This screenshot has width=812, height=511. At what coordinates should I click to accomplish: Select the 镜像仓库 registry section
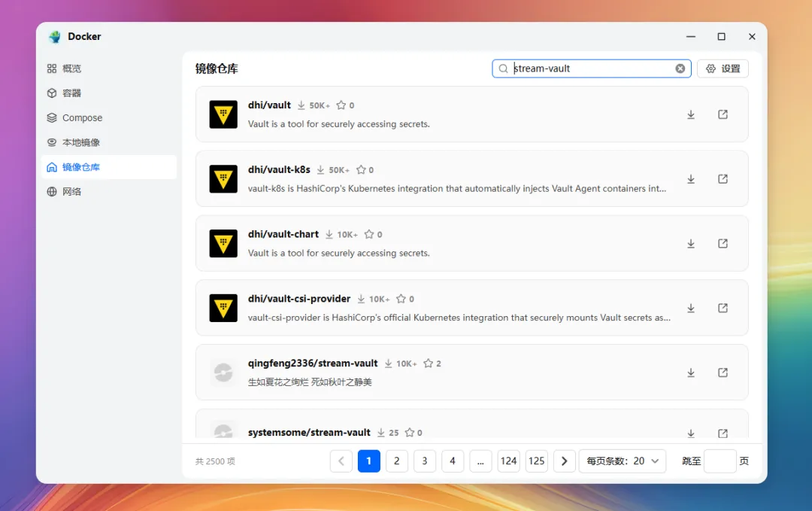point(108,167)
